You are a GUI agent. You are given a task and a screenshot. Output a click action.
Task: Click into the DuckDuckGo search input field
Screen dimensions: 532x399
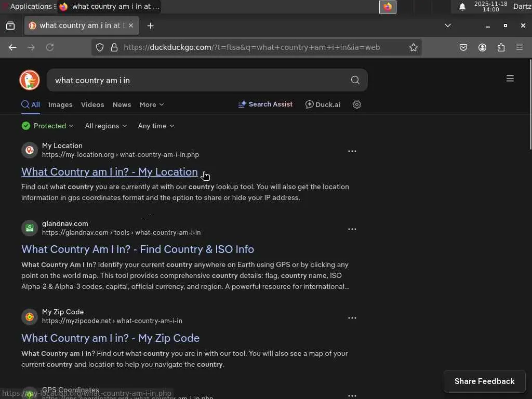click(x=197, y=80)
